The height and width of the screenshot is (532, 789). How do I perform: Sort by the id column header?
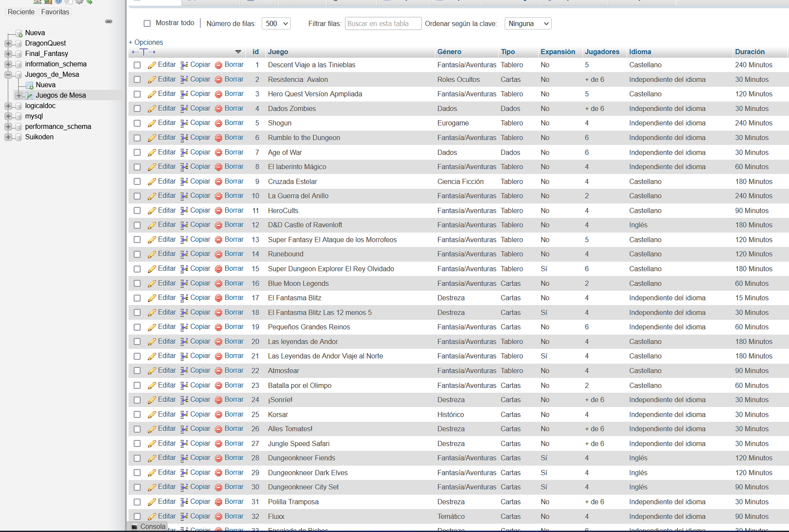(256, 52)
